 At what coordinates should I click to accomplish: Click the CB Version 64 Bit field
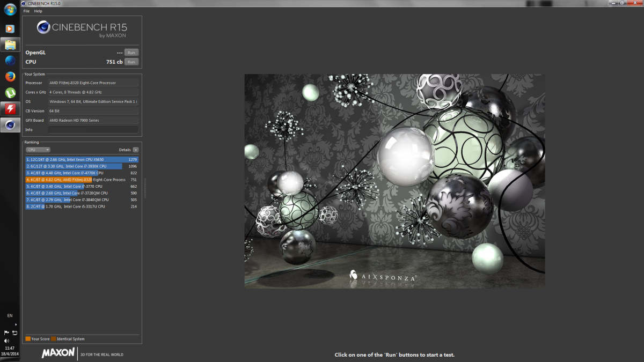click(x=93, y=111)
